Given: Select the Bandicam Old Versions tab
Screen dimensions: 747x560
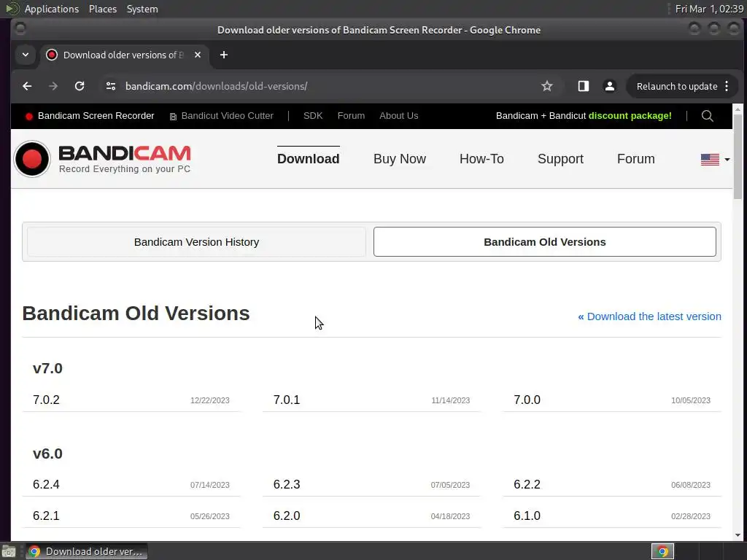Looking at the screenshot, I should (x=544, y=242).
